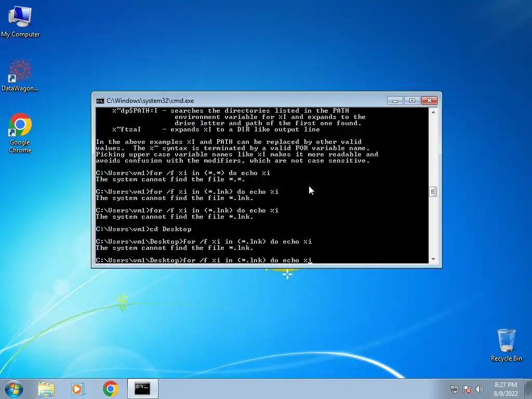Click the cmd scrollbar up arrow
The width and height of the screenshot is (532, 399).
point(433,112)
